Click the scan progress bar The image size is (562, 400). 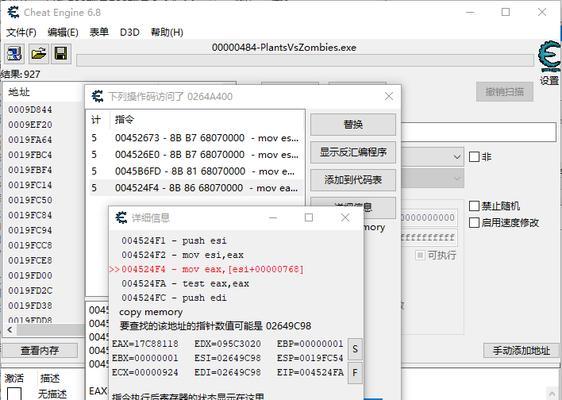[305, 60]
